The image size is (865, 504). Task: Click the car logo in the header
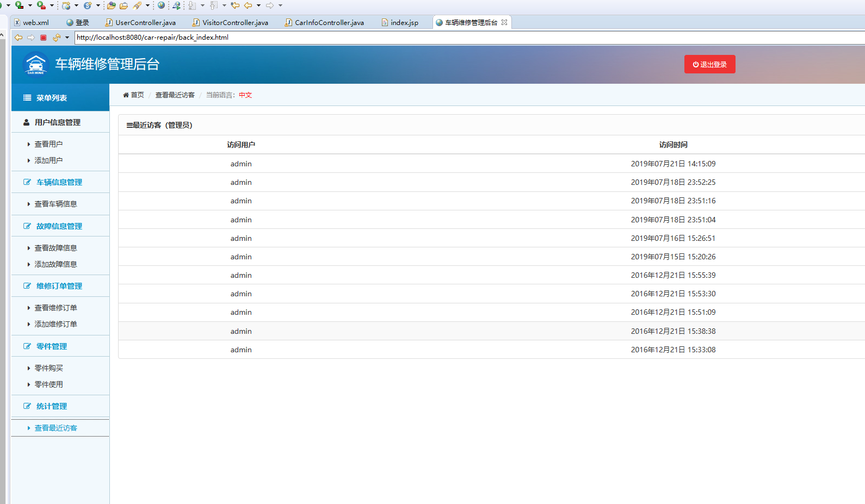[36, 64]
